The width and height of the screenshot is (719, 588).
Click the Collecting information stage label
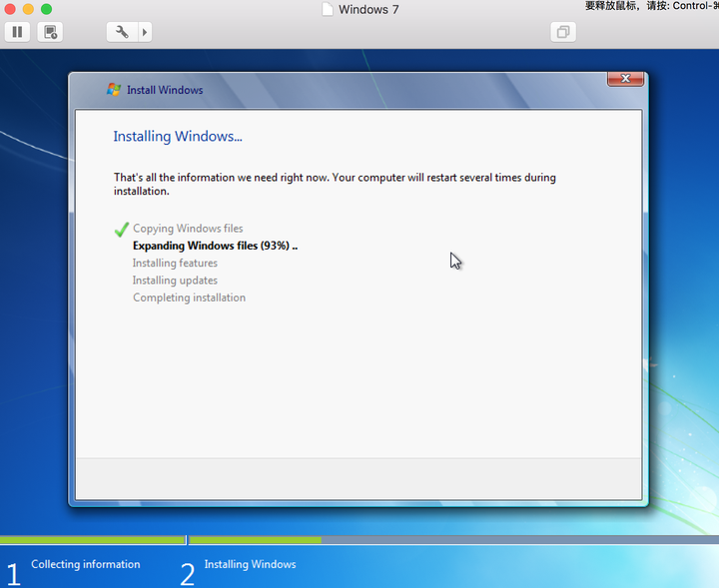click(x=86, y=564)
